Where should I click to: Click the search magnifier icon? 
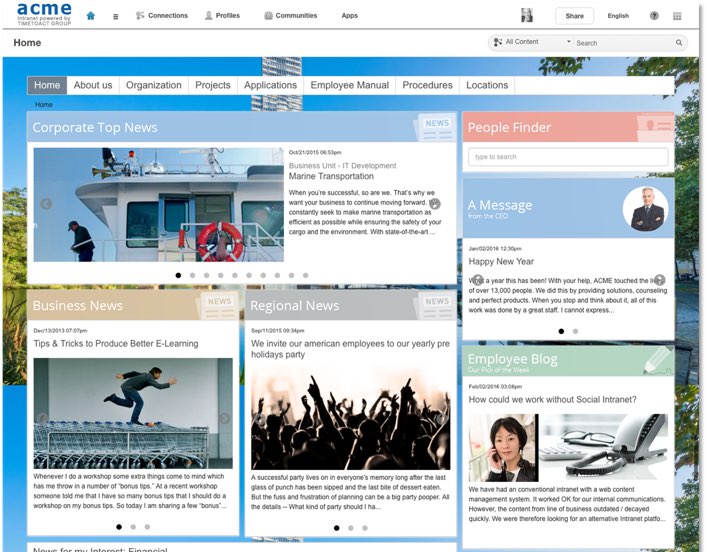[680, 43]
